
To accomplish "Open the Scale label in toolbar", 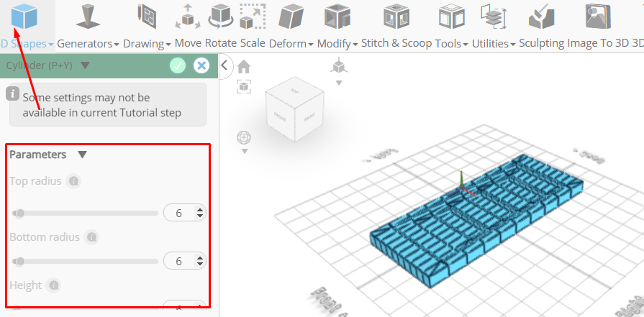I will pos(253,43).
